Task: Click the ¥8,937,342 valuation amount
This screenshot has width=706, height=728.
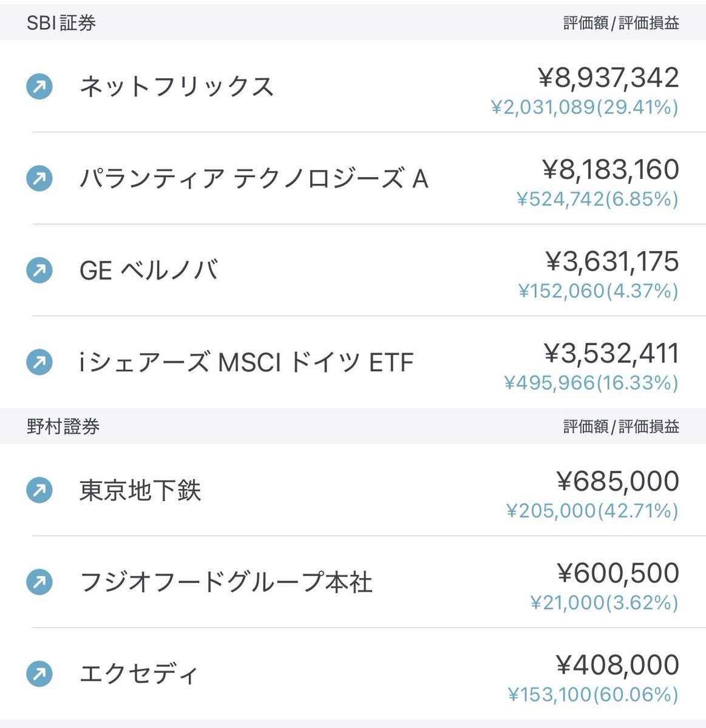Action: [608, 78]
